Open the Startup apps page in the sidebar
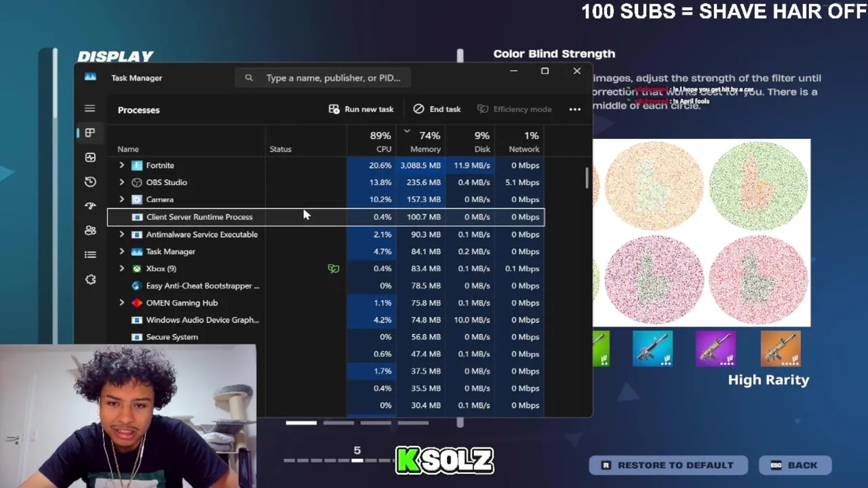The image size is (868, 488). point(90,206)
